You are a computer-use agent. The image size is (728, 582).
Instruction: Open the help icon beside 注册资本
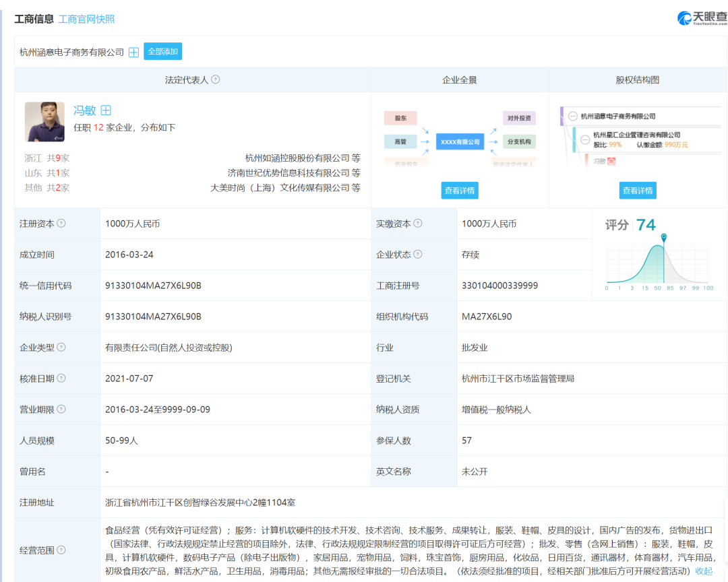61,223
